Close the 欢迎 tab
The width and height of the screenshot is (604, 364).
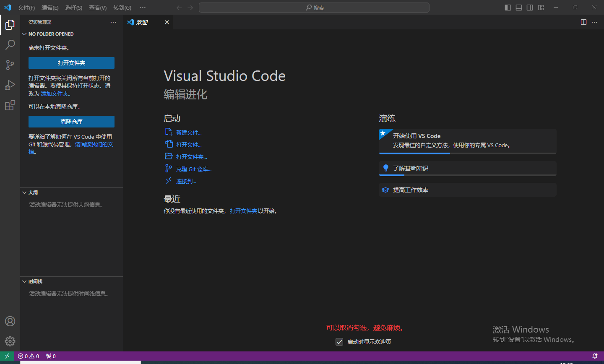pos(167,22)
